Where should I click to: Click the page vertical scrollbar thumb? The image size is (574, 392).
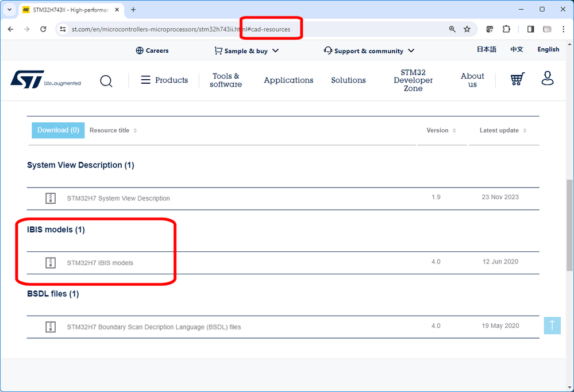(569, 225)
